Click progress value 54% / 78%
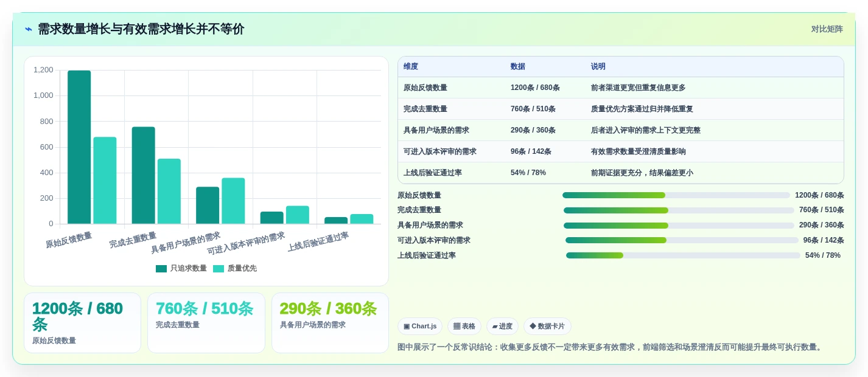 pos(823,255)
